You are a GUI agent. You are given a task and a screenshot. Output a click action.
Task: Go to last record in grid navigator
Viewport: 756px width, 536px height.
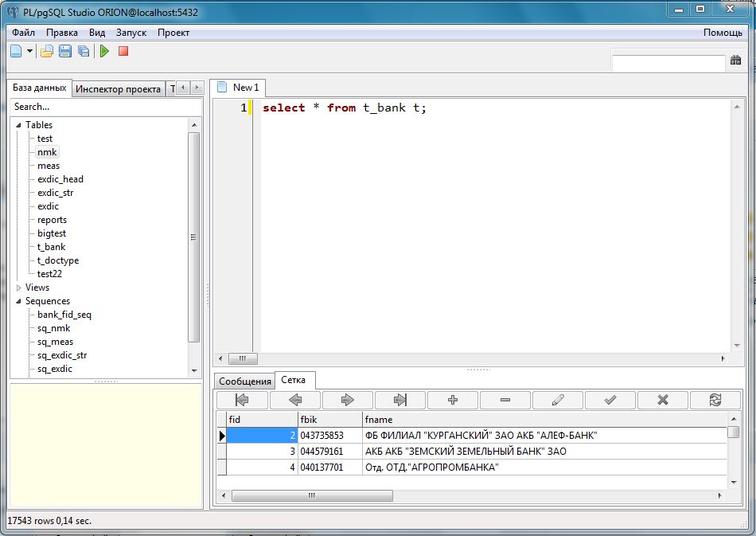coord(399,400)
